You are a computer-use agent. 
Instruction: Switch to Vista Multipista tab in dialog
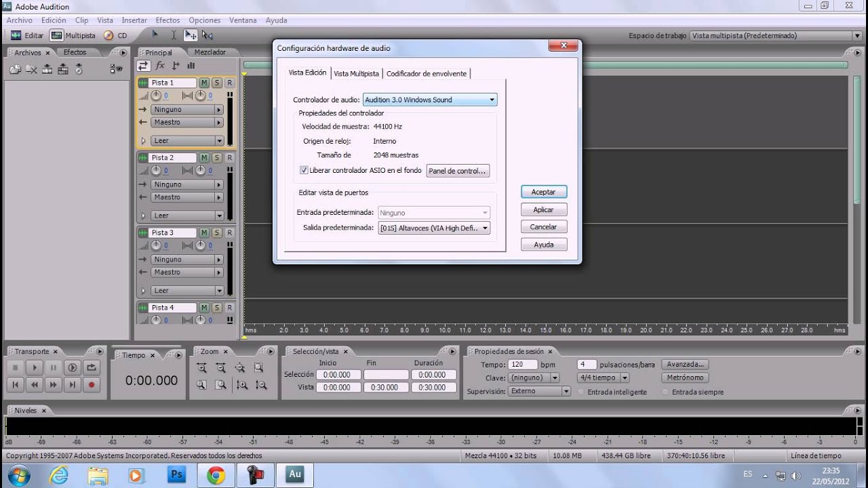356,73
